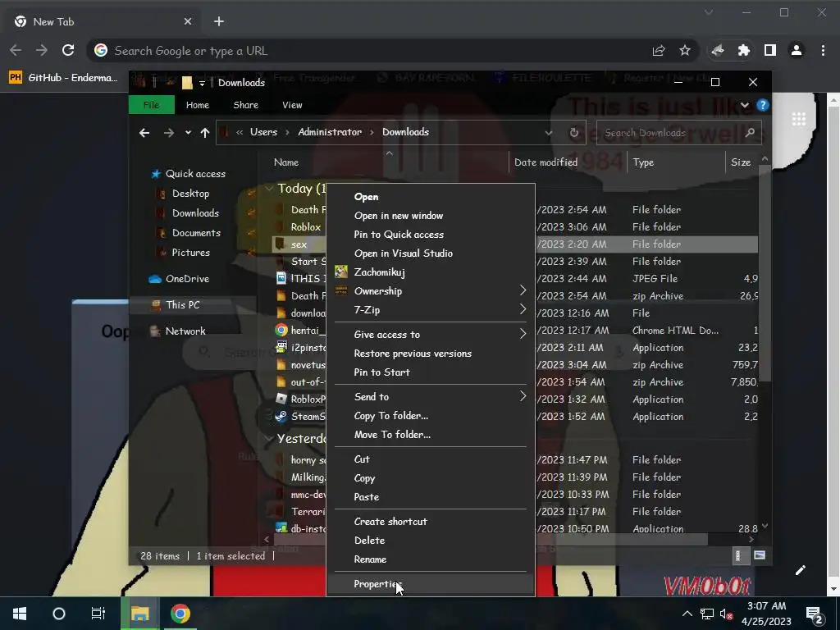Switch to large icons view in status bar

coord(759,555)
